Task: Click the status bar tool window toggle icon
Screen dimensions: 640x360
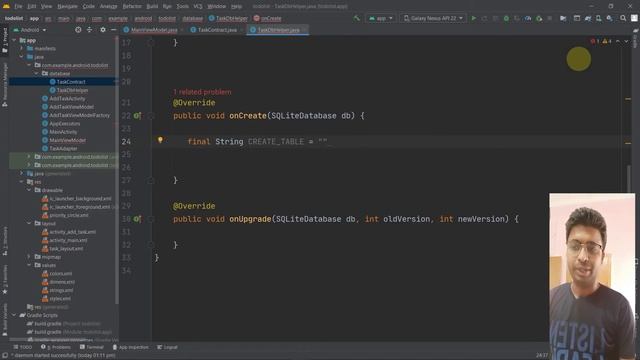Action: tap(4, 356)
